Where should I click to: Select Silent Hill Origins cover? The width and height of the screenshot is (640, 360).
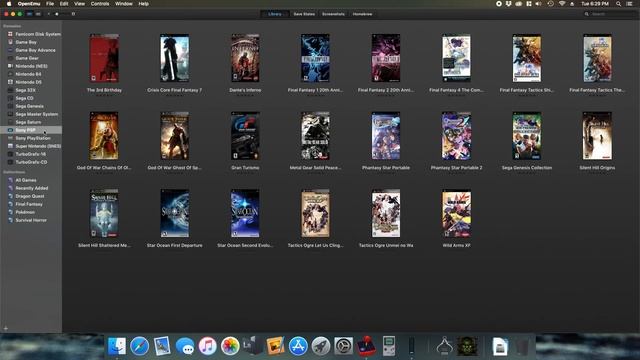point(597,136)
